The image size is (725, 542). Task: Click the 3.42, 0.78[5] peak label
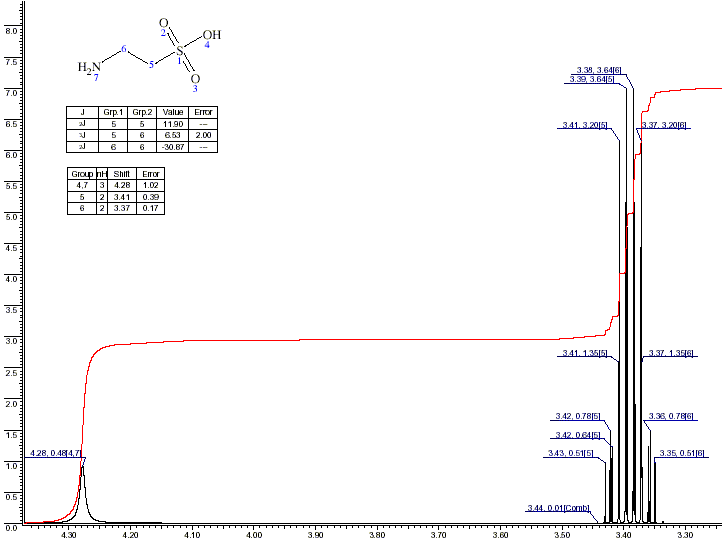(578, 417)
